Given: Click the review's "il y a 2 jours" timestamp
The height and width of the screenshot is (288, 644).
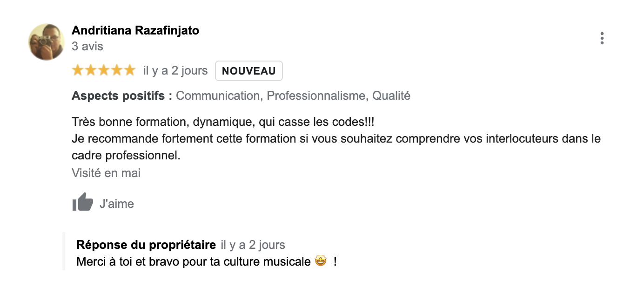Looking at the screenshot, I should click(175, 71).
